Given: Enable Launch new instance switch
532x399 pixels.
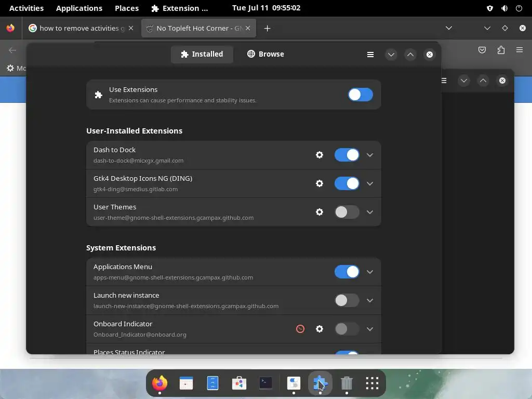Looking at the screenshot, I should [x=347, y=300].
